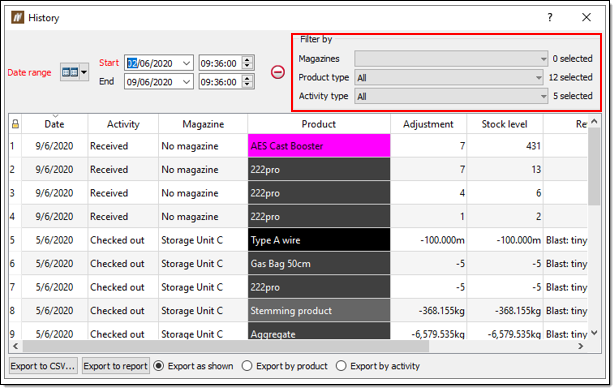Screen dimensions: 616x391
Task: Click Received in row 2
Action: (109, 169)
